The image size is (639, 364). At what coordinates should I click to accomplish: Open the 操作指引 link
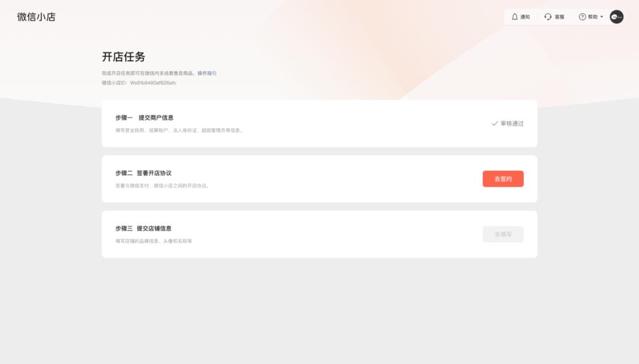(x=207, y=73)
